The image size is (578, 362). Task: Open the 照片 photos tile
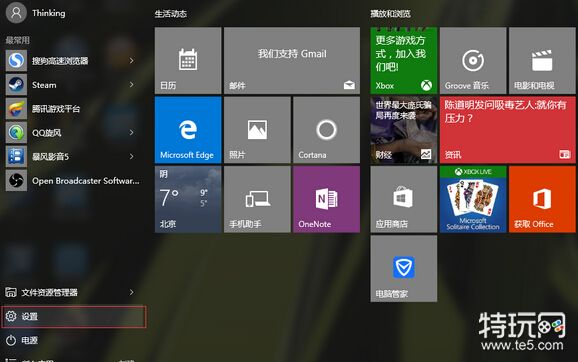[257, 130]
